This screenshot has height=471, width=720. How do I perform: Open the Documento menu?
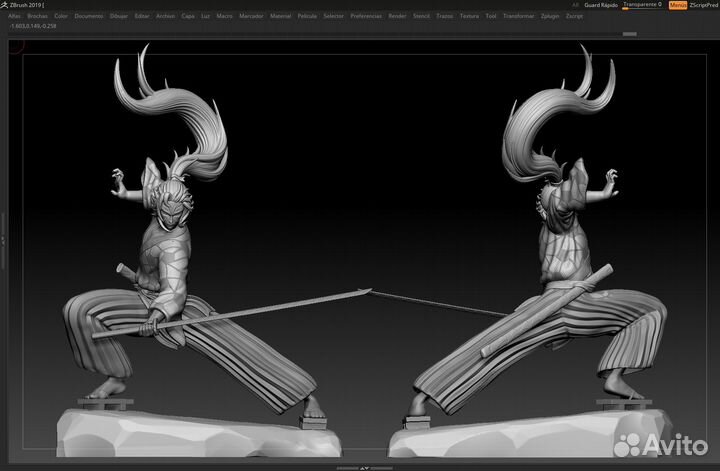click(88, 17)
